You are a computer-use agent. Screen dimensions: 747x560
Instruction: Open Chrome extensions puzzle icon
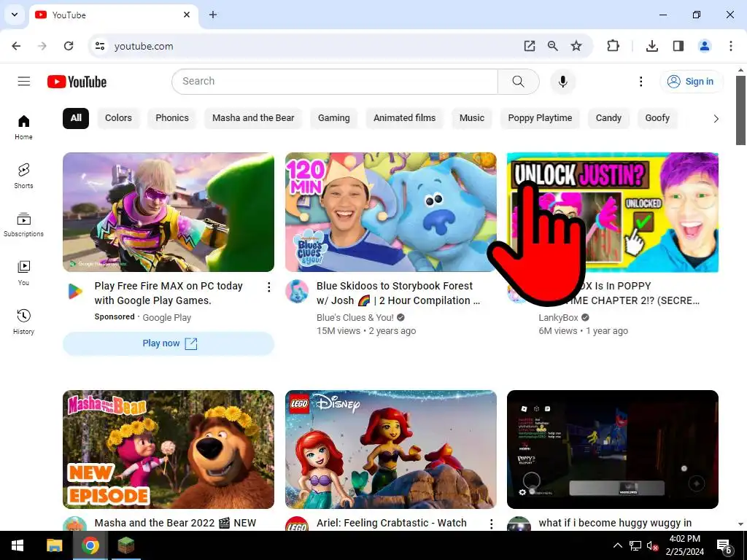click(x=613, y=46)
